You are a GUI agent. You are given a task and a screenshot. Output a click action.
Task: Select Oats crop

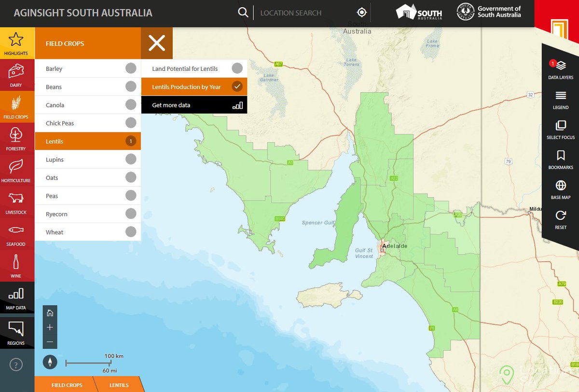88,177
